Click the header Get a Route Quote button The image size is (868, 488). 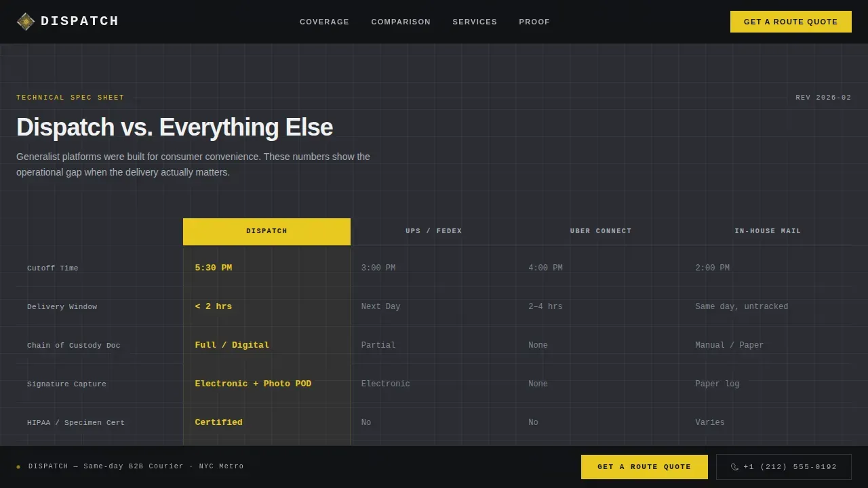coord(791,22)
